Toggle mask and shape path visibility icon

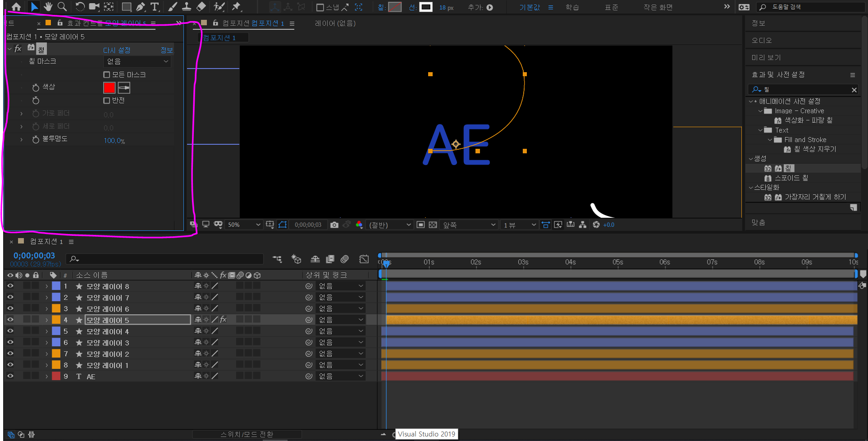pyautogui.click(x=283, y=225)
